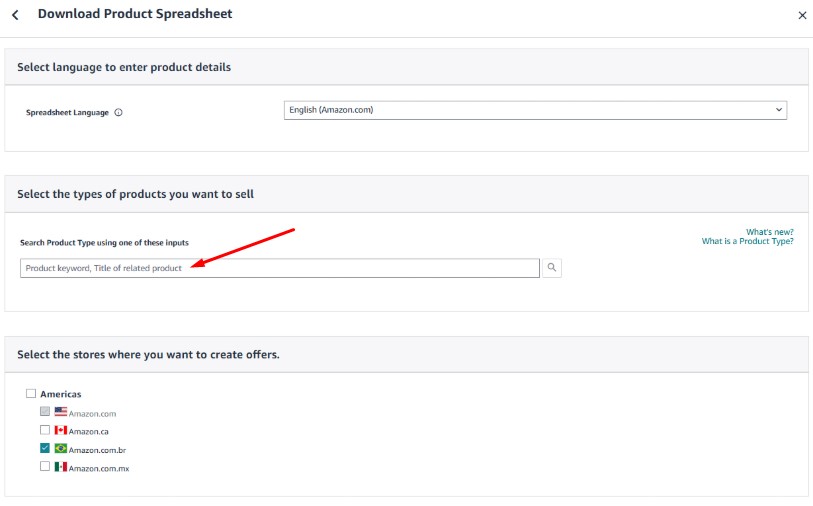Click the info icon beside Spreadsheet Language

(x=118, y=113)
